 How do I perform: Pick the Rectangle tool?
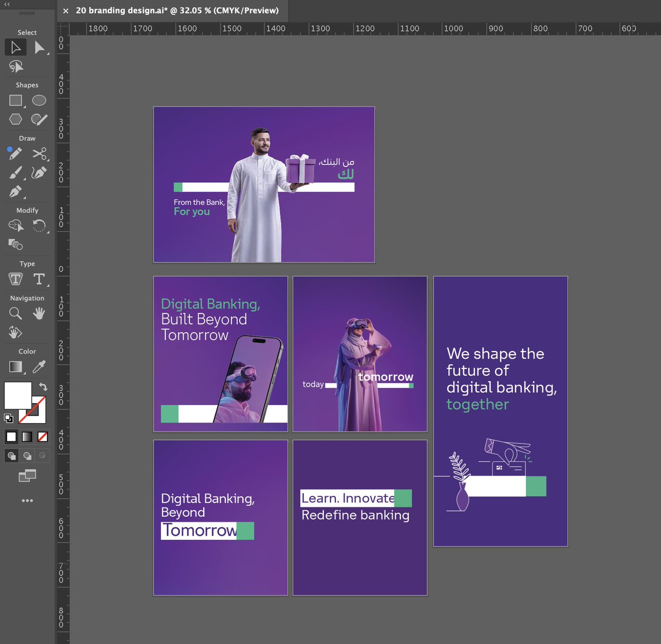[x=16, y=101]
